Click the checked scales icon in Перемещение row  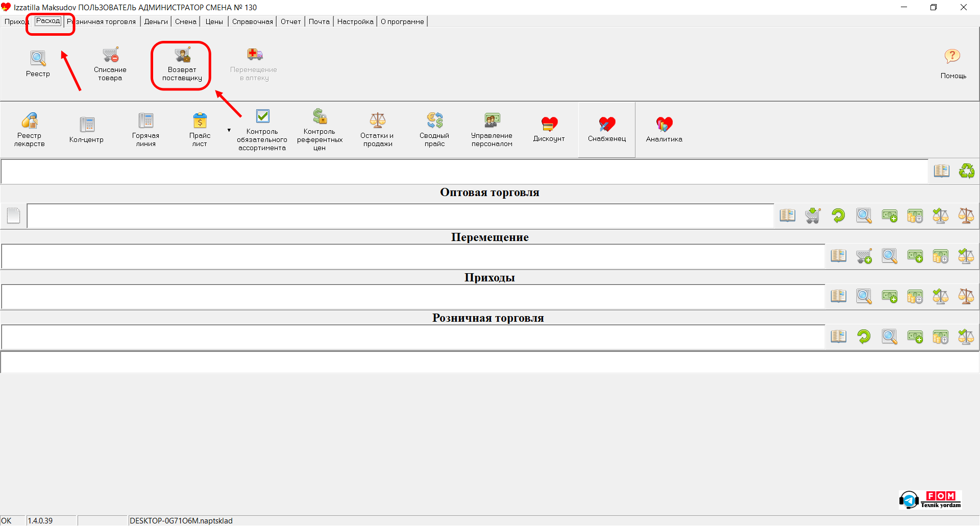tap(966, 256)
